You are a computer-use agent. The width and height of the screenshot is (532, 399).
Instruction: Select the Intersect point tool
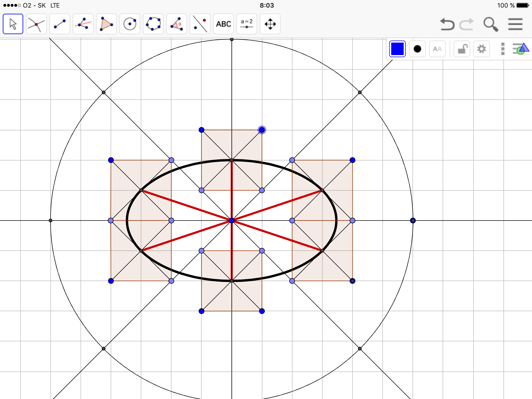36,24
